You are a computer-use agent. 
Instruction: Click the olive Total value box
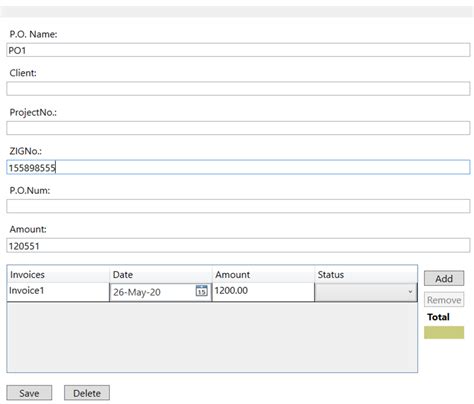click(444, 332)
